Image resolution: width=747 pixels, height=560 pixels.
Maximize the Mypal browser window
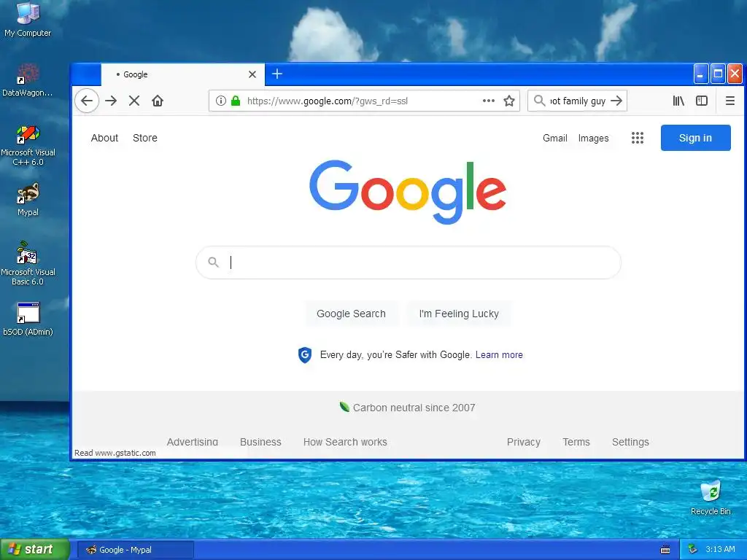(x=718, y=74)
